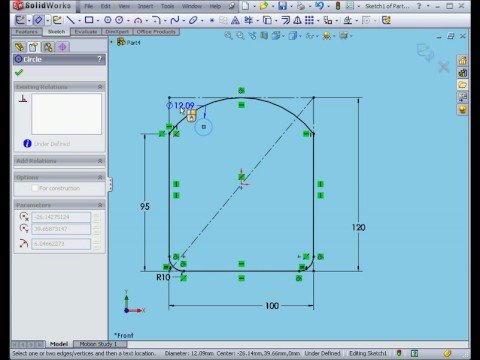Click the Linear Sketch Pattern icon
The width and height of the screenshot is (480, 360).
(x=309, y=20)
